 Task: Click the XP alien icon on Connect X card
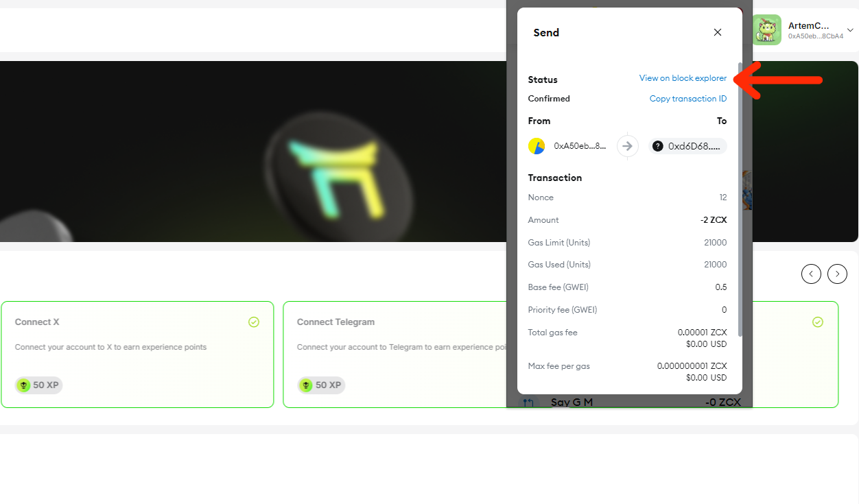tap(24, 385)
